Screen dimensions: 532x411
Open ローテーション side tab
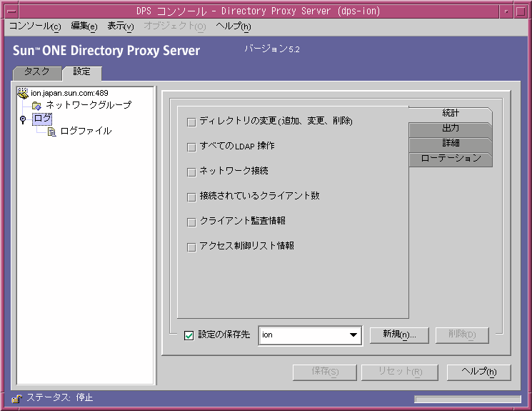click(450, 159)
